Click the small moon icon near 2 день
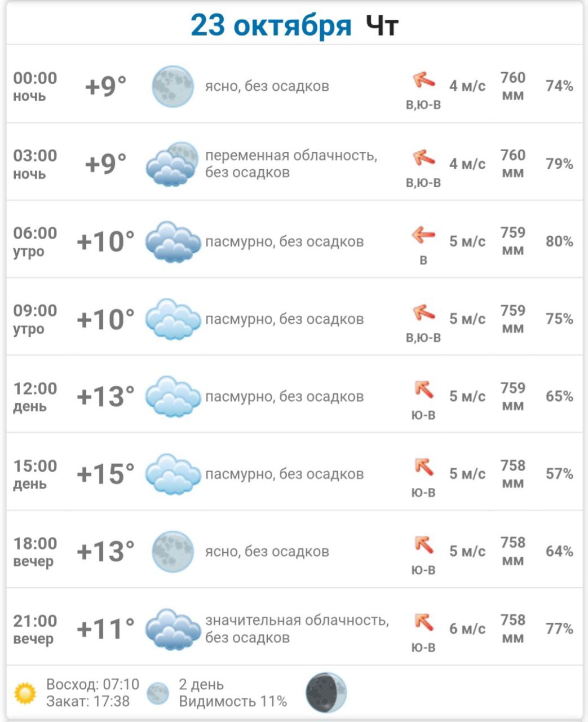The width and height of the screenshot is (588, 722). point(158,693)
